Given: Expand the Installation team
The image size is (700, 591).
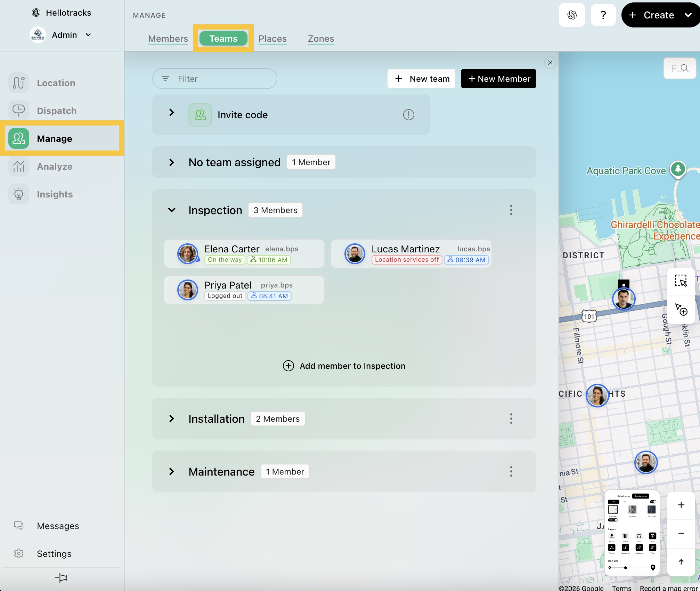Looking at the screenshot, I should (x=172, y=419).
